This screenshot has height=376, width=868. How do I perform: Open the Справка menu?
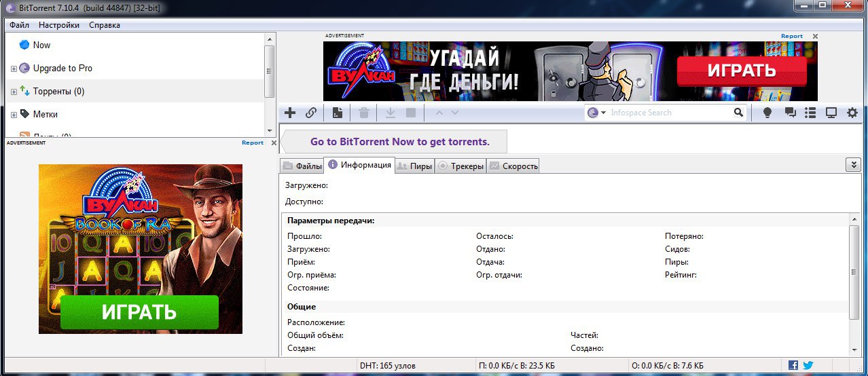tap(105, 25)
